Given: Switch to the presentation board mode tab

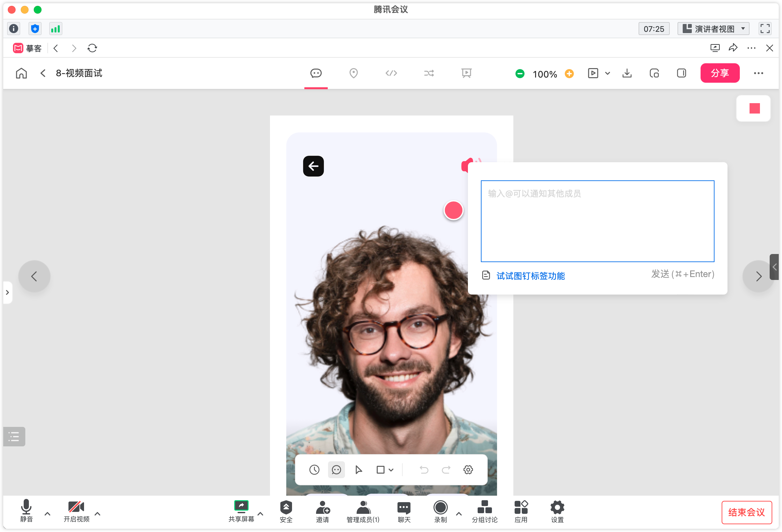Looking at the screenshot, I should (x=466, y=73).
